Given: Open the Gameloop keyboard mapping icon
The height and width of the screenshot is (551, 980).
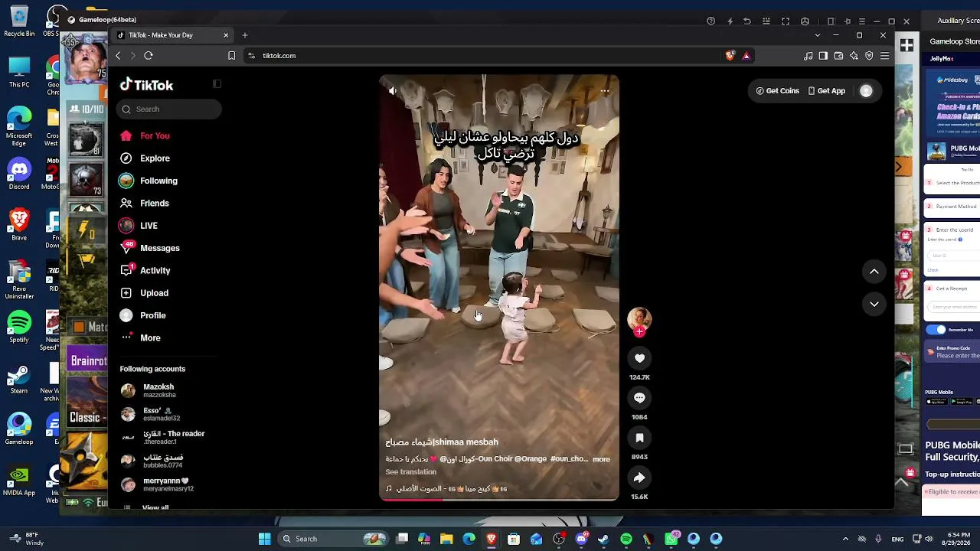Looking at the screenshot, I should click(x=766, y=21).
